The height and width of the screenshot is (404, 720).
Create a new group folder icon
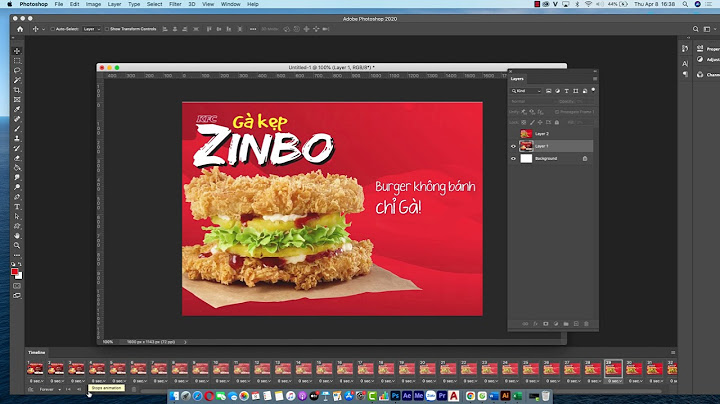(566, 324)
